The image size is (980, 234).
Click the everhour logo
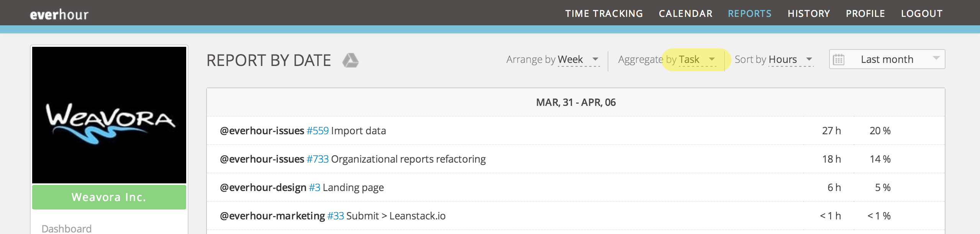click(x=59, y=14)
